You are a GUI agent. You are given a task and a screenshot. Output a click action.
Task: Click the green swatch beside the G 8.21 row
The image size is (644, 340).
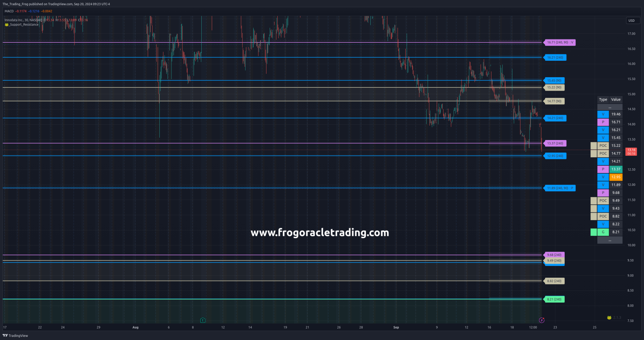point(594,232)
